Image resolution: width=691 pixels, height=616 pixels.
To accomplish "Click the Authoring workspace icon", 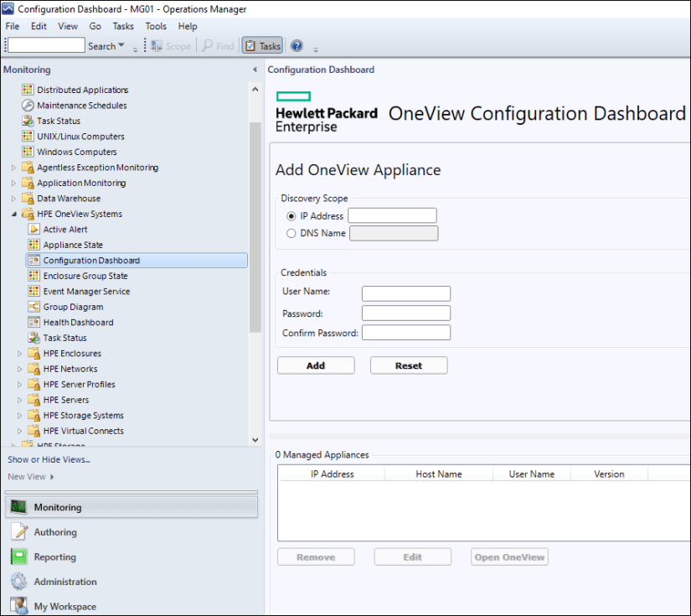I will pos(18,532).
